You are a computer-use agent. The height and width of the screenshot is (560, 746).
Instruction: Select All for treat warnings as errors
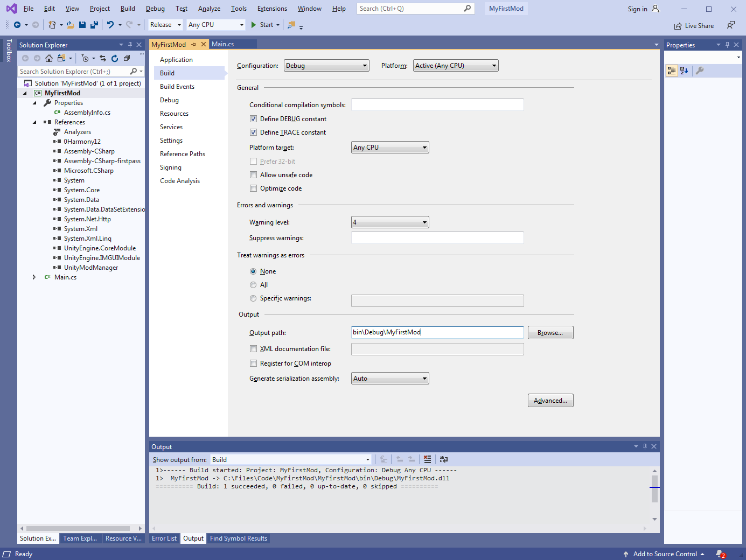tap(253, 285)
